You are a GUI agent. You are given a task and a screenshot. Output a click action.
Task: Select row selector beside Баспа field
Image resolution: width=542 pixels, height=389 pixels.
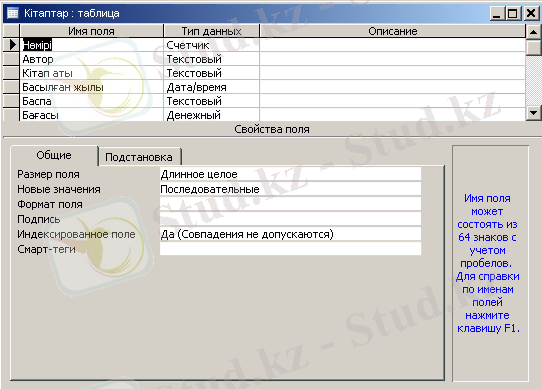pyautogui.click(x=11, y=101)
